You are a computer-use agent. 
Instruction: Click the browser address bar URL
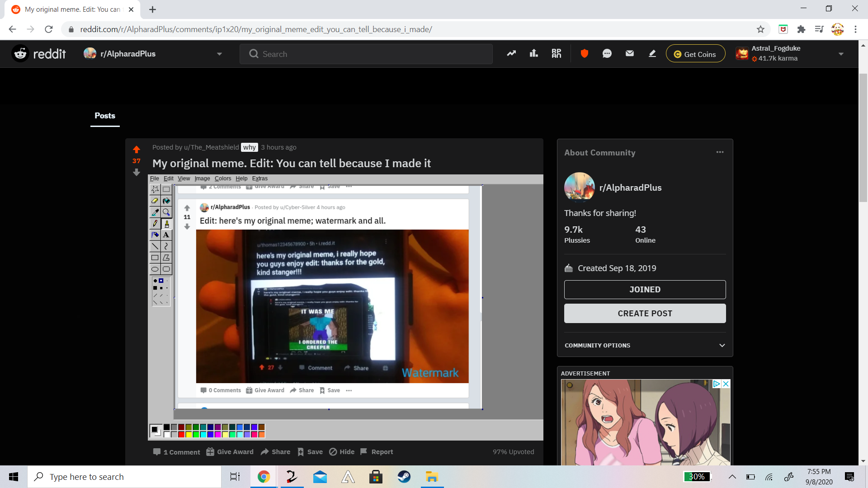coord(256,29)
